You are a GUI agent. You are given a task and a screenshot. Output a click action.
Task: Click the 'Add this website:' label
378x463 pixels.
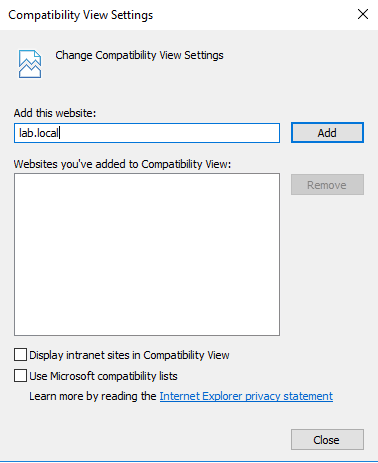point(55,113)
